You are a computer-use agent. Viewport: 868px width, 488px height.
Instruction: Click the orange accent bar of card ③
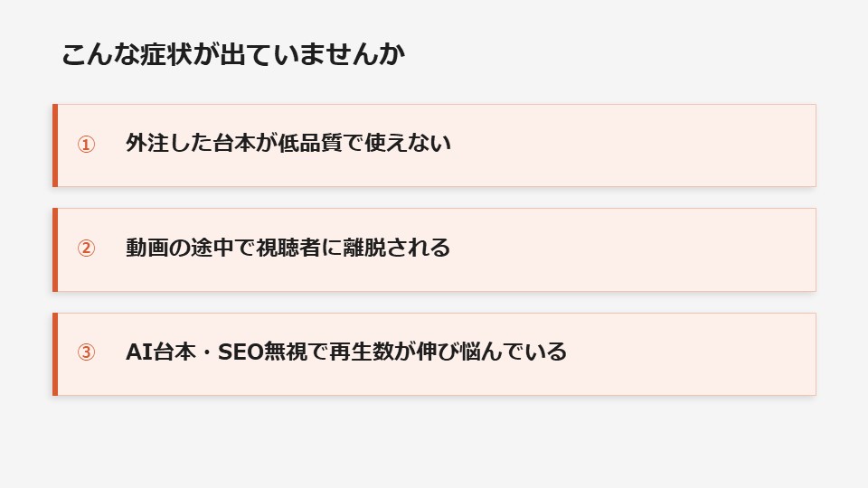[x=55, y=354]
